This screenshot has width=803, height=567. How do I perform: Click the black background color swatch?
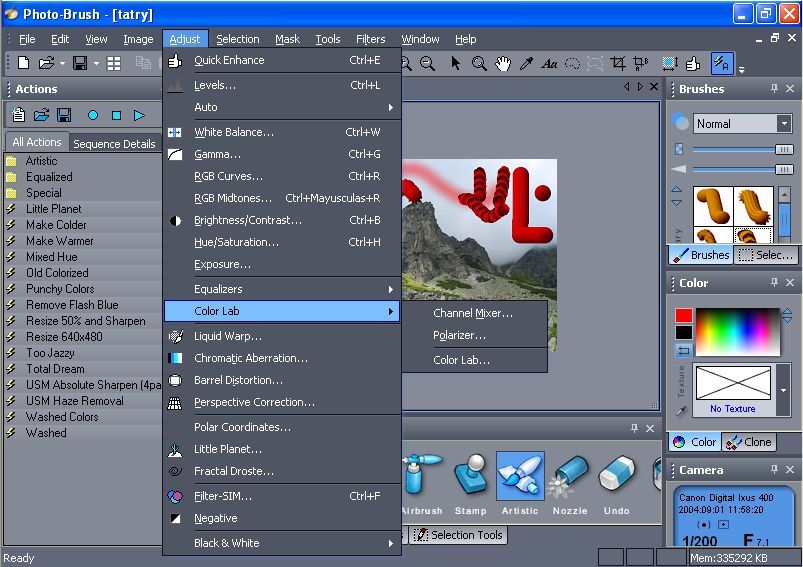pos(684,332)
